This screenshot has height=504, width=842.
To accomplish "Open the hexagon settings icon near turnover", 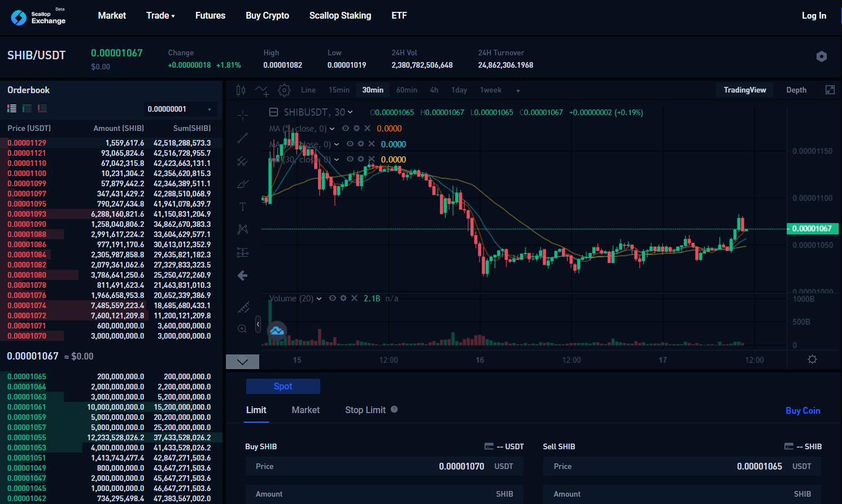I will click(822, 56).
